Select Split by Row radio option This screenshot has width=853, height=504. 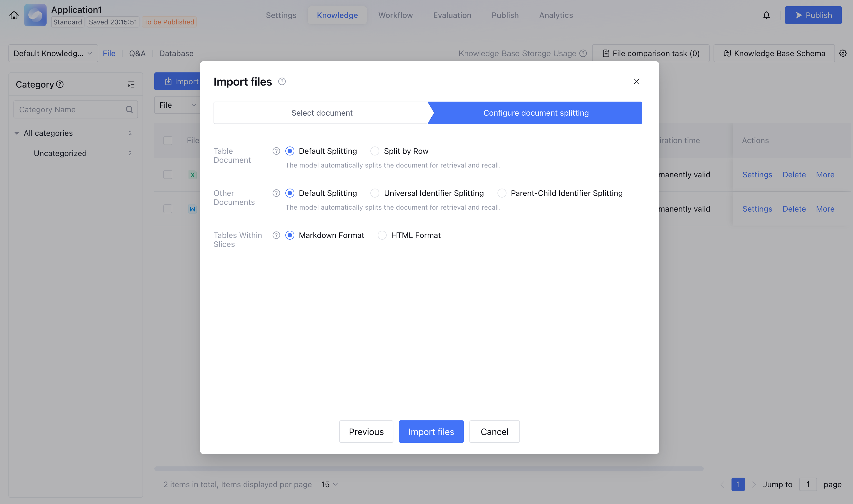375,151
